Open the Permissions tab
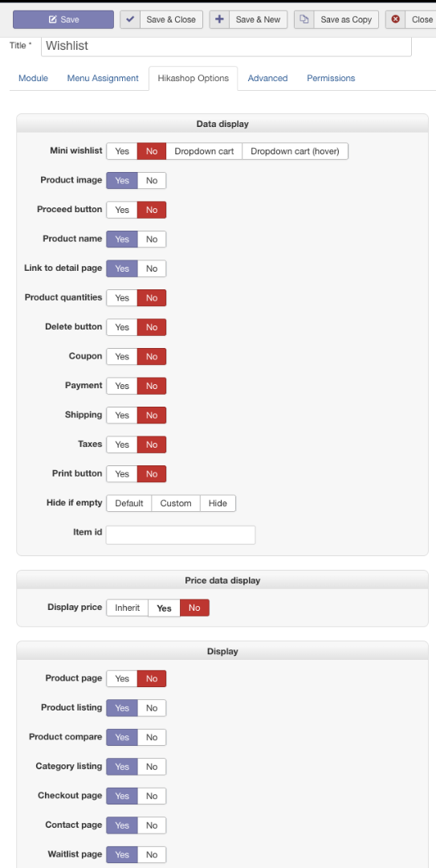The width and height of the screenshot is (436, 868). point(331,78)
